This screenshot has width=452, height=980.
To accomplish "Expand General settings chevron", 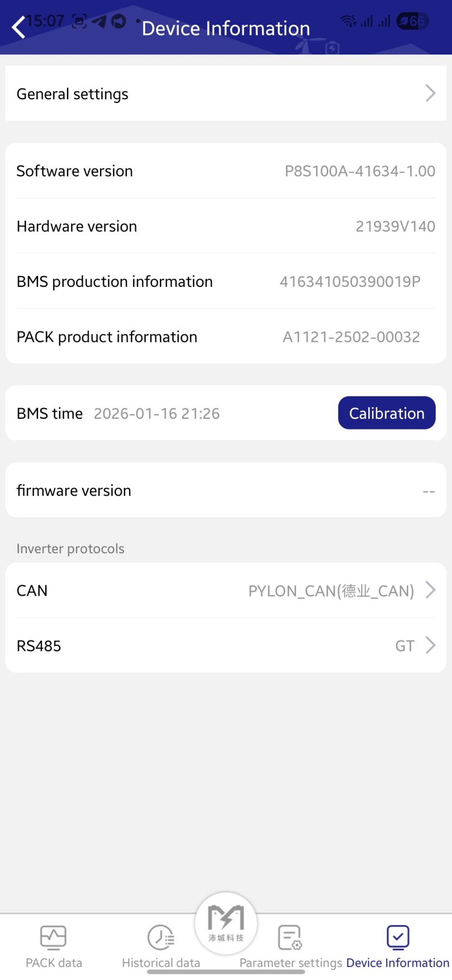I will click(x=430, y=94).
